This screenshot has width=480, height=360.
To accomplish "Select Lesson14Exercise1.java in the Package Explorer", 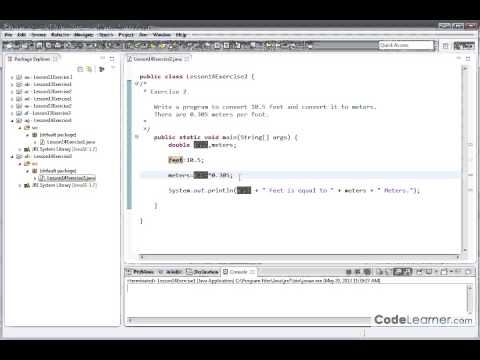I will pyautogui.click(x=67, y=142).
